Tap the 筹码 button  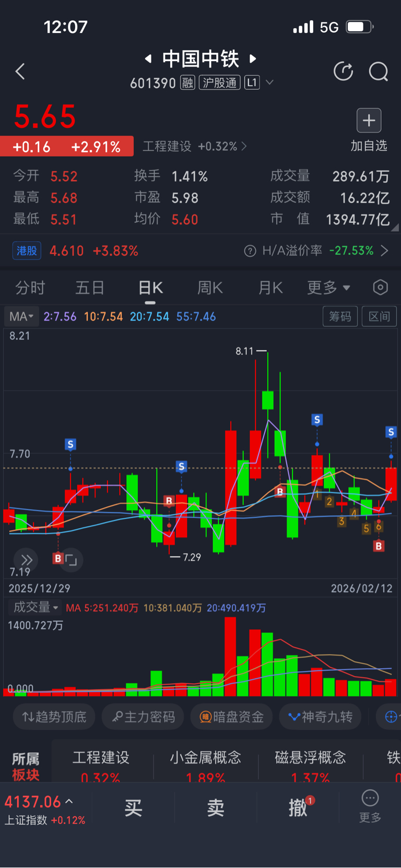[x=340, y=316]
